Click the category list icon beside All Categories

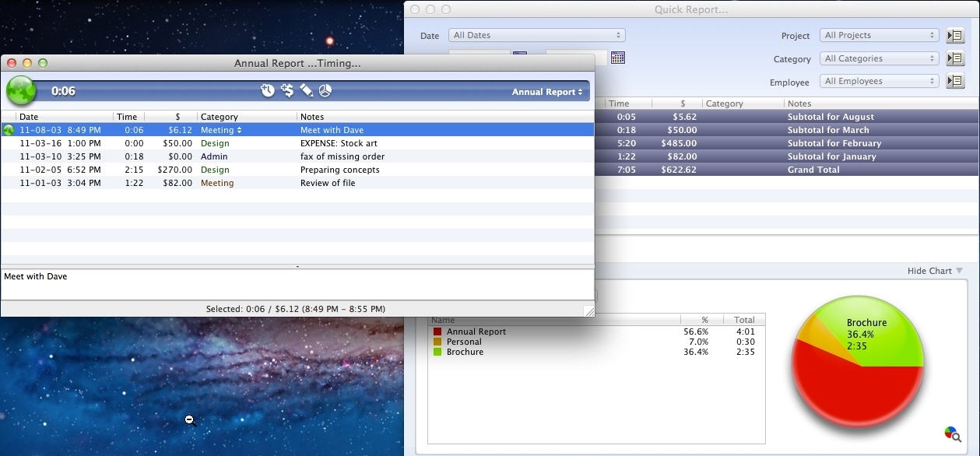point(955,58)
